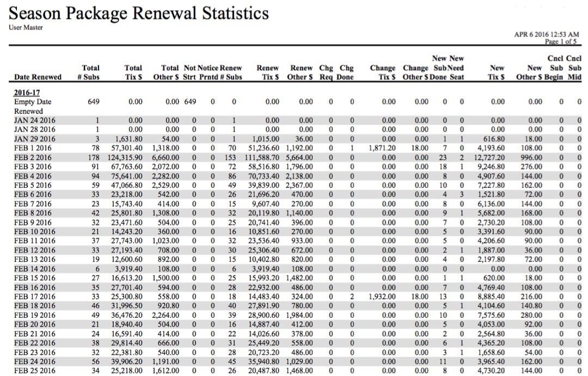Click the 'Date Renewed' column header

click(38, 77)
